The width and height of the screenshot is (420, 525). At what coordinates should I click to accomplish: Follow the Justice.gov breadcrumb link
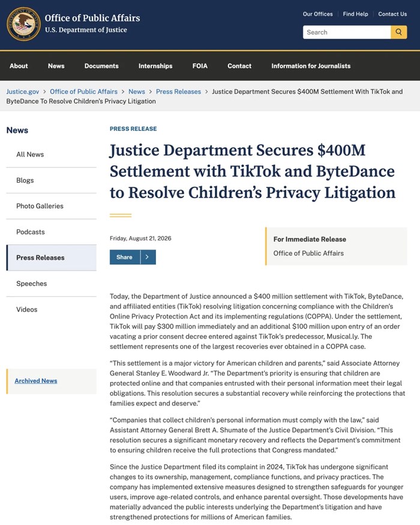click(x=23, y=91)
